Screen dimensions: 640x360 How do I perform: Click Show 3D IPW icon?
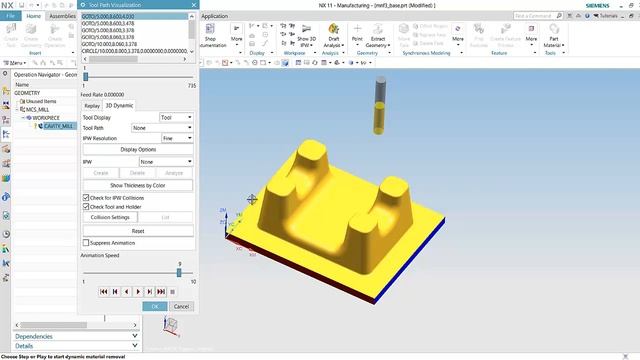pos(306,29)
